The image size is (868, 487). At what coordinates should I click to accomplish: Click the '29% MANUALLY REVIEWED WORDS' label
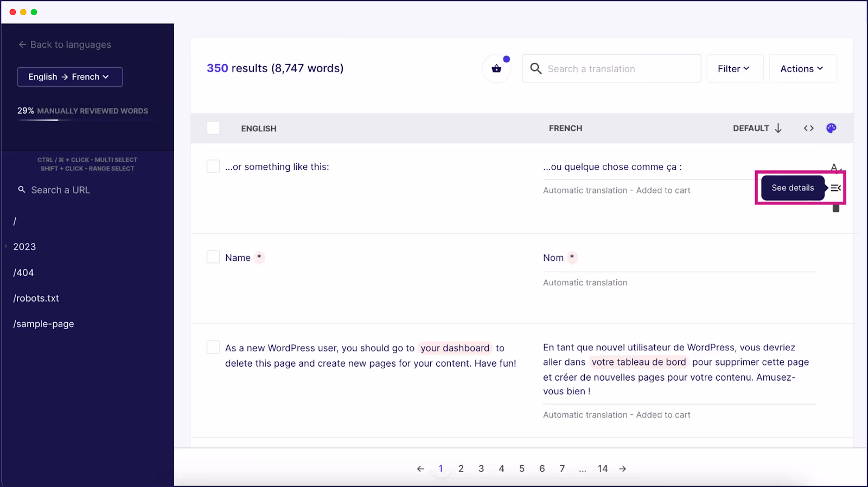pyautogui.click(x=82, y=111)
